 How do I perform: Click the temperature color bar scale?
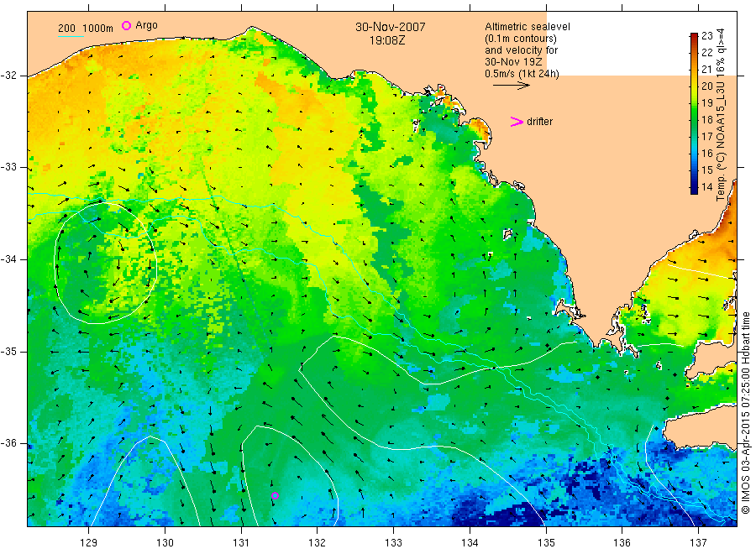[695, 113]
